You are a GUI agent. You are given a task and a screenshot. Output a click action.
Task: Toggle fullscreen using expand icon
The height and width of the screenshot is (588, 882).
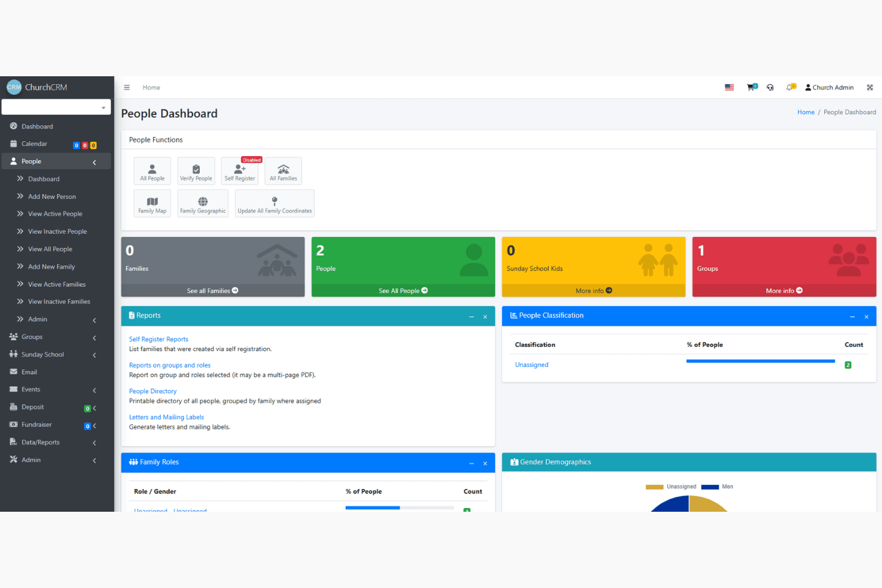tap(870, 88)
